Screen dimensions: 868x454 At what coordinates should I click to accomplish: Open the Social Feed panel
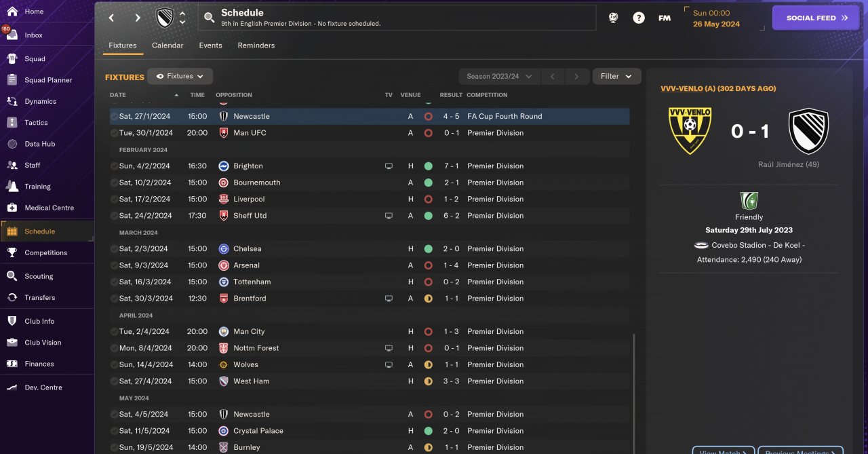click(x=816, y=18)
